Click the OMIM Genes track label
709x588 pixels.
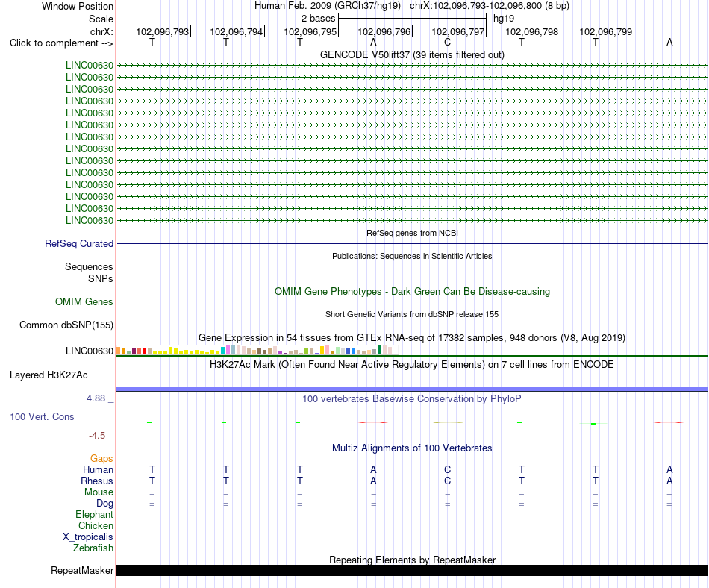pyautogui.click(x=84, y=302)
